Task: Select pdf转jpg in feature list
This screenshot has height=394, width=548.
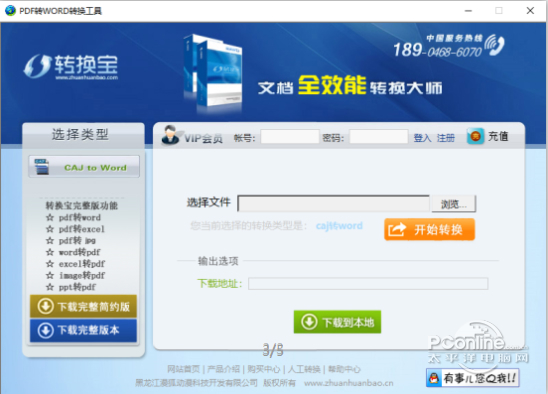Action: pyautogui.click(x=77, y=241)
